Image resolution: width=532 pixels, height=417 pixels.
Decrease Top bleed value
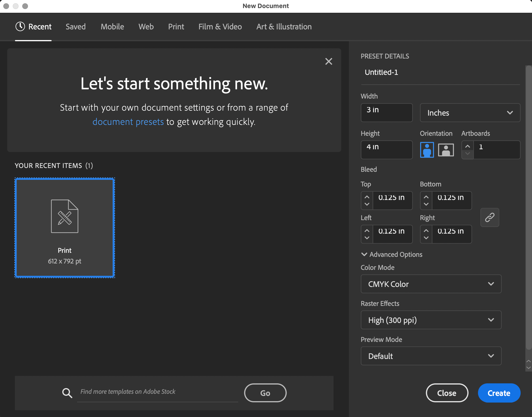[x=367, y=204]
